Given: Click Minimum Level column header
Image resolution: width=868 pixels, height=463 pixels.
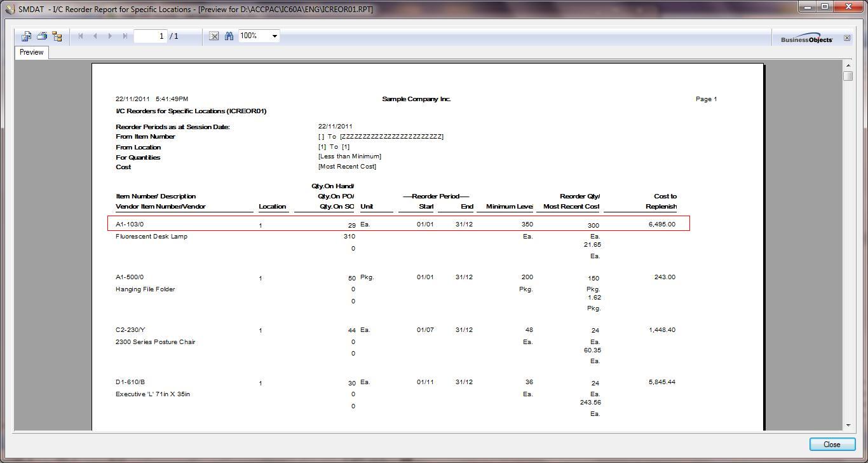Looking at the screenshot, I should click(x=509, y=207).
